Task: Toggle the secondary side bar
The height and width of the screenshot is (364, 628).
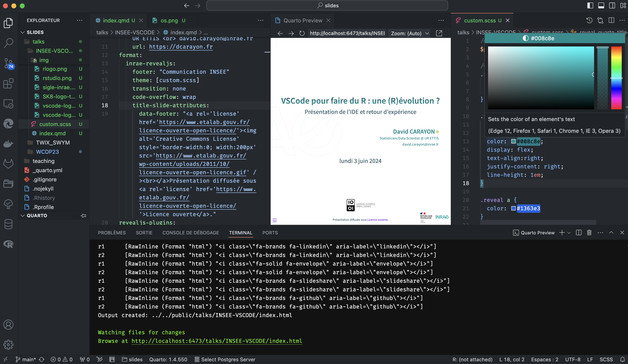Action: (x=612, y=5)
